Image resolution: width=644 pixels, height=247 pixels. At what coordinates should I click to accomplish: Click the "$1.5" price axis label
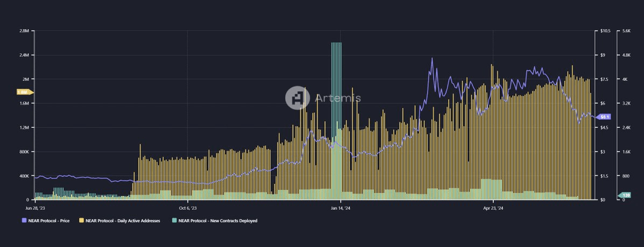tap(605, 176)
